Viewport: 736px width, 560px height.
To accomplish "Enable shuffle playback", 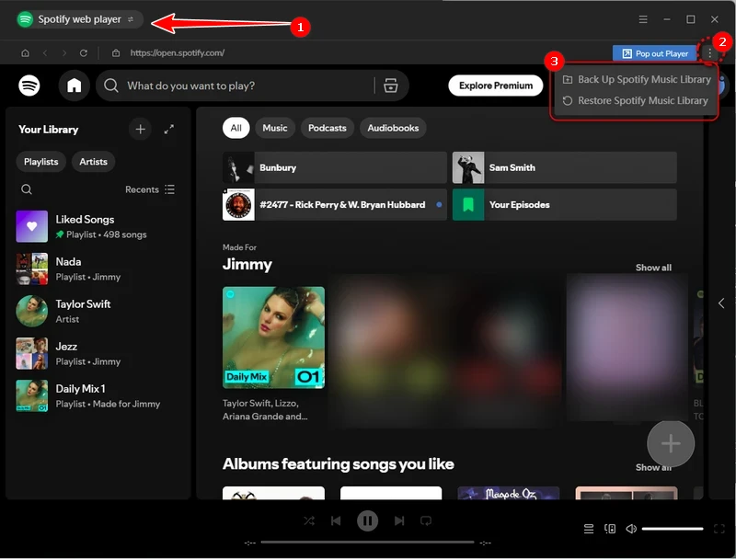I will coord(309,520).
